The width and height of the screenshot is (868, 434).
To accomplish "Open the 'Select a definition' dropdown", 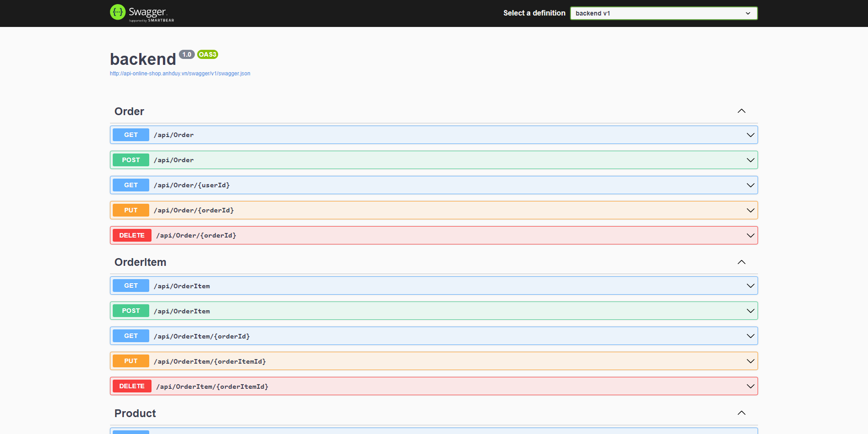I will pyautogui.click(x=663, y=13).
